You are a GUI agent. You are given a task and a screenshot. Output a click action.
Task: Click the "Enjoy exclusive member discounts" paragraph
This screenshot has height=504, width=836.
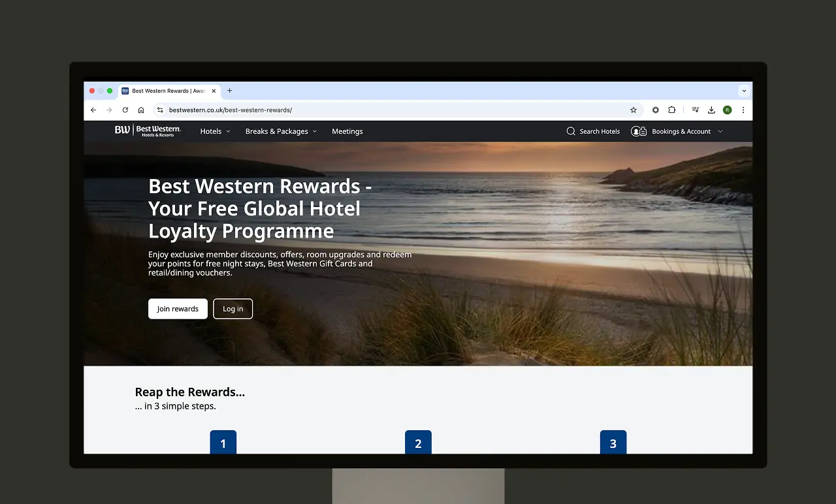pyautogui.click(x=280, y=264)
